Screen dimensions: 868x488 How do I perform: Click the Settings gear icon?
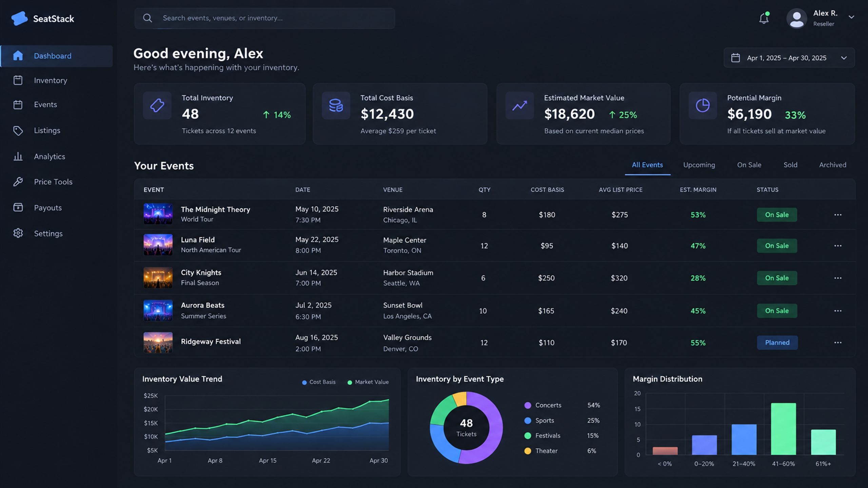(18, 233)
